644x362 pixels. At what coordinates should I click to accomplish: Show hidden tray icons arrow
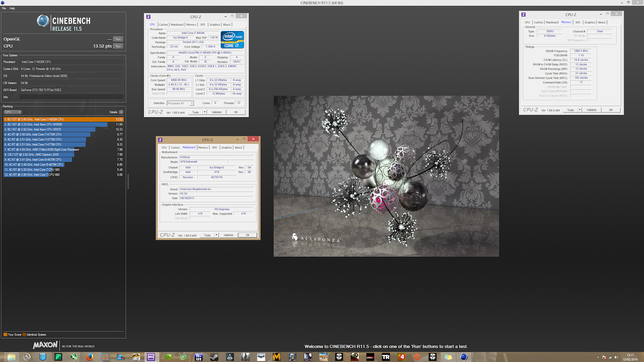598,357
